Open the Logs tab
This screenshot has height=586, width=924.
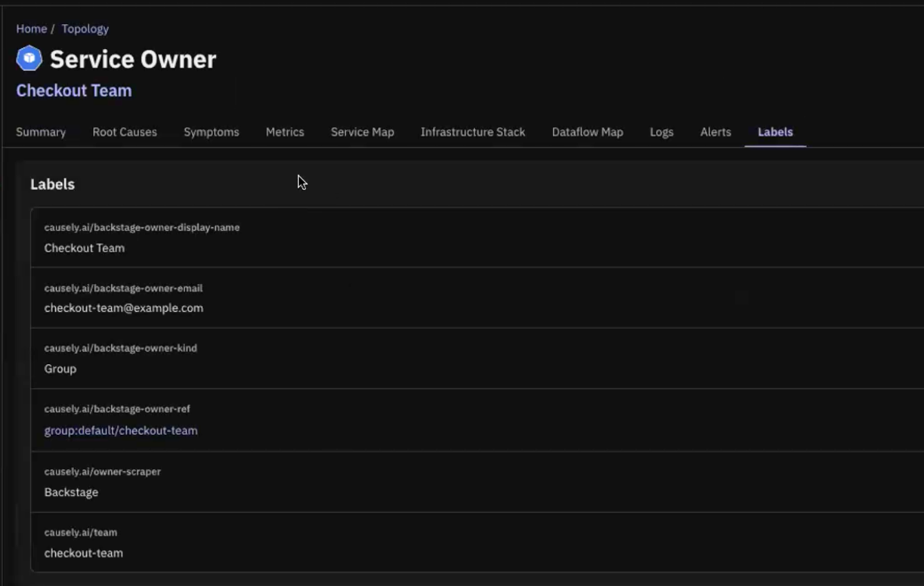point(661,132)
